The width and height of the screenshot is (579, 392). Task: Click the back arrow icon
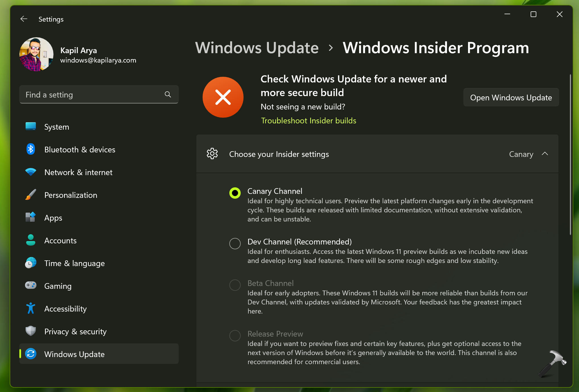(24, 19)
